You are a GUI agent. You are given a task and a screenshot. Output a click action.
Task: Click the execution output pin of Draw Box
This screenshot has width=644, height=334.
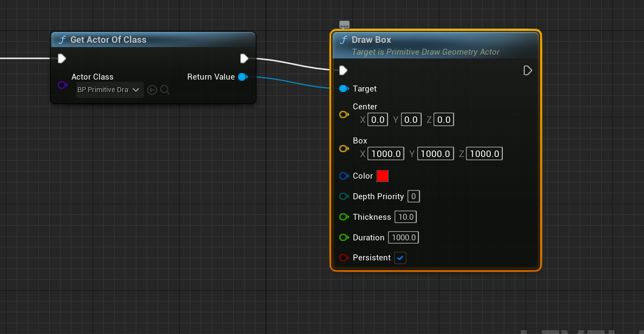click(528, 70)
